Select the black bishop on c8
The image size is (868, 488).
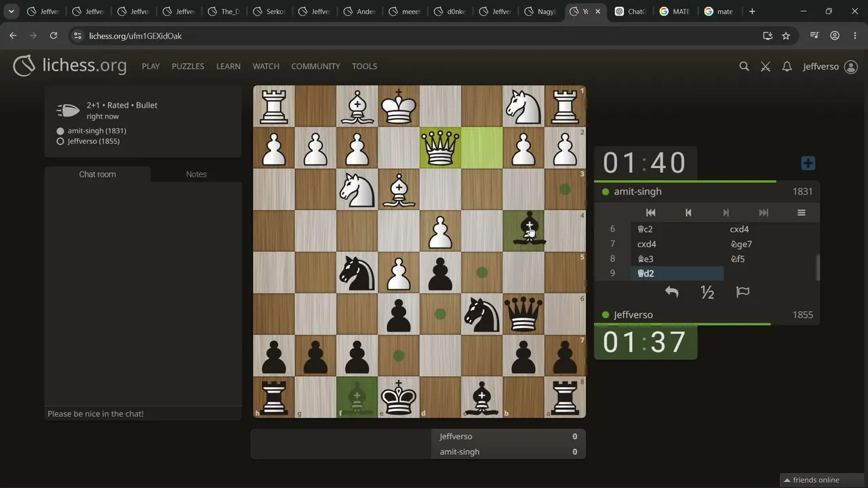point(482,397)
